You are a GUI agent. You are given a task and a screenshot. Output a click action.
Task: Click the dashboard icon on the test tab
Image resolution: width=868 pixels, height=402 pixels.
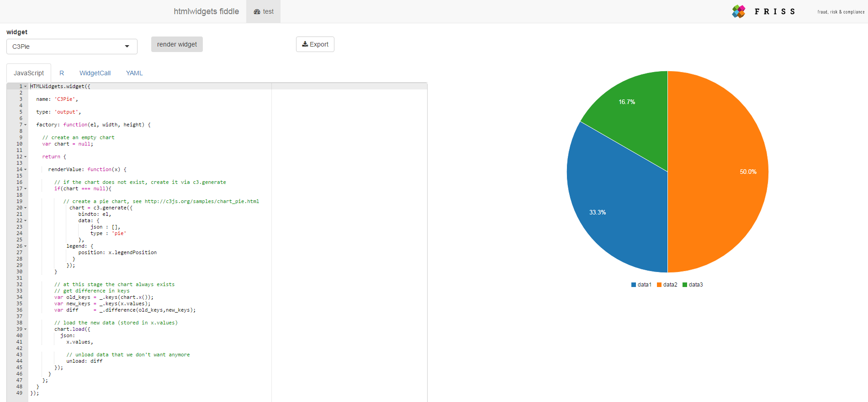[x=257, y=12]
